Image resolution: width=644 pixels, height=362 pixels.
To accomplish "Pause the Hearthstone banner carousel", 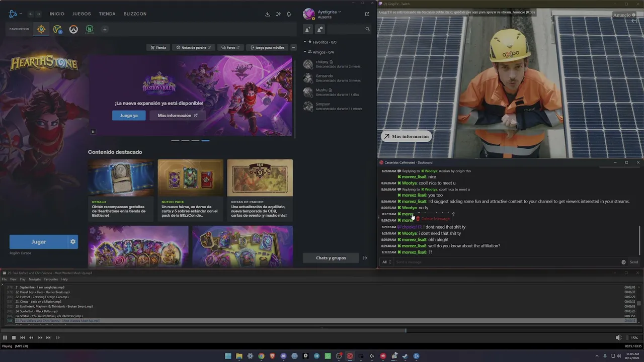I will tap(93, 132).
